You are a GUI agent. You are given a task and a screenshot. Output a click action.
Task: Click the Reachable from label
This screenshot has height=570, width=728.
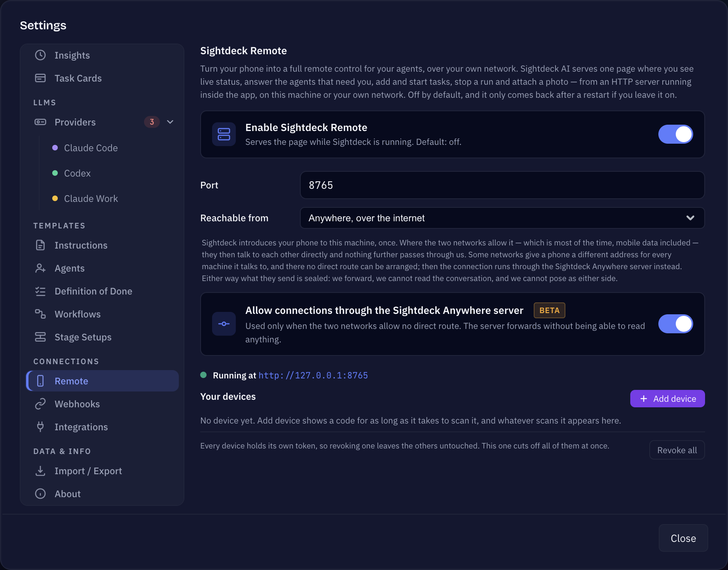tap(234, 218)
